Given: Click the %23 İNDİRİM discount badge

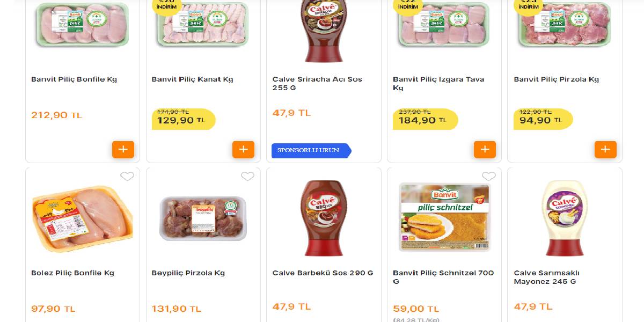Looking at the screenshot, I should (528, 5).
